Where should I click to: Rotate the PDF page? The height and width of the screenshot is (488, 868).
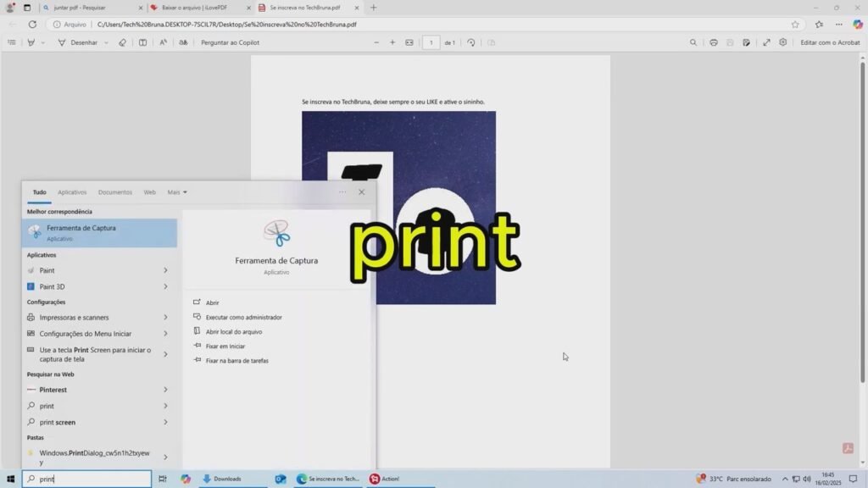[471, 42]
